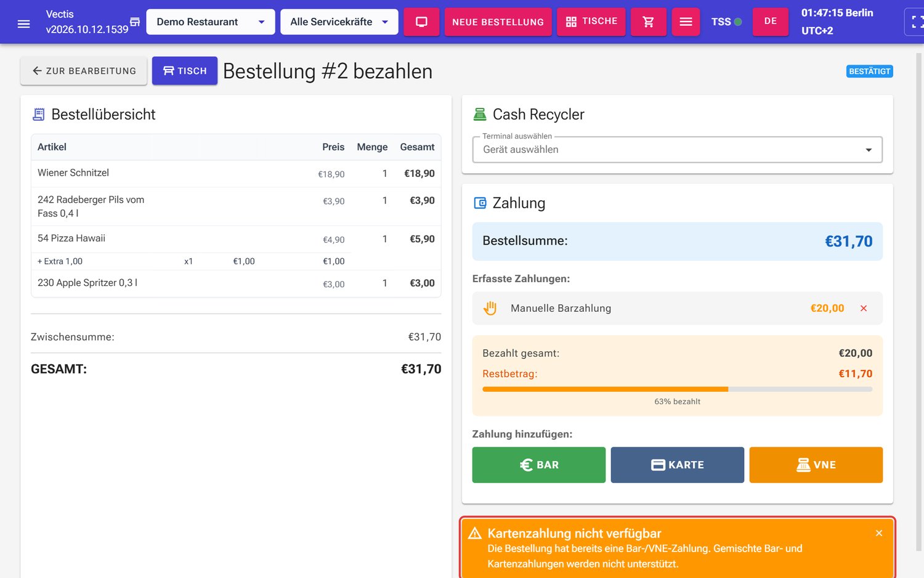This screenshot has height=578, width=924.
Task: Open the shopping cart button
Action: (x=649, y=22)
